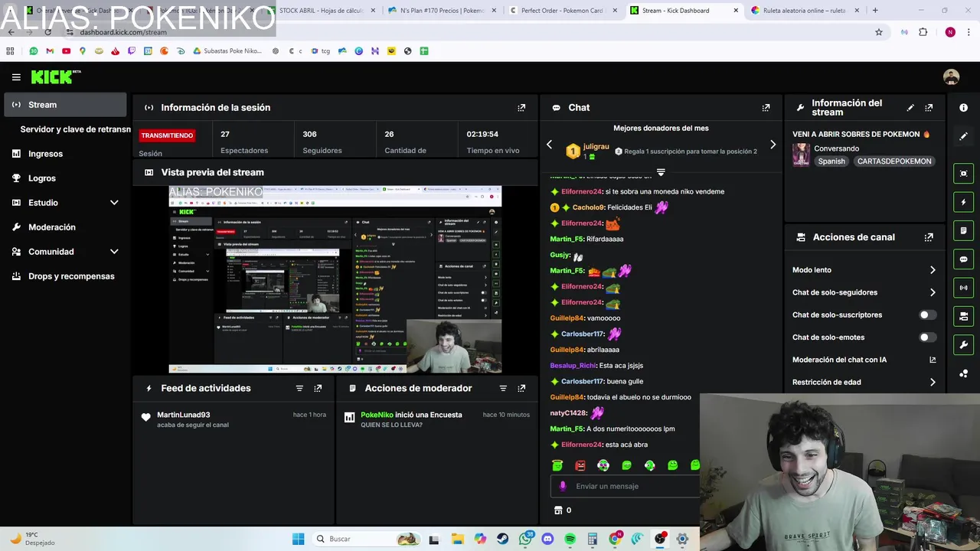Toggle stream info wrench icon in right sidebar
The height and width of the screenshot is (551, 980).
point(963,344)
